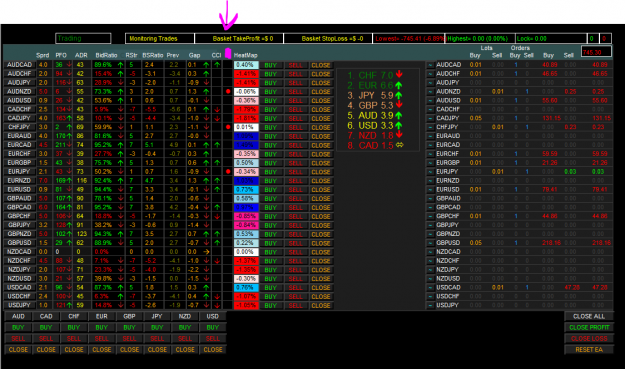Click BUY in the AUDCAD row
The height and width of the screenshot is (369, 625).
[x=271, y=65]
